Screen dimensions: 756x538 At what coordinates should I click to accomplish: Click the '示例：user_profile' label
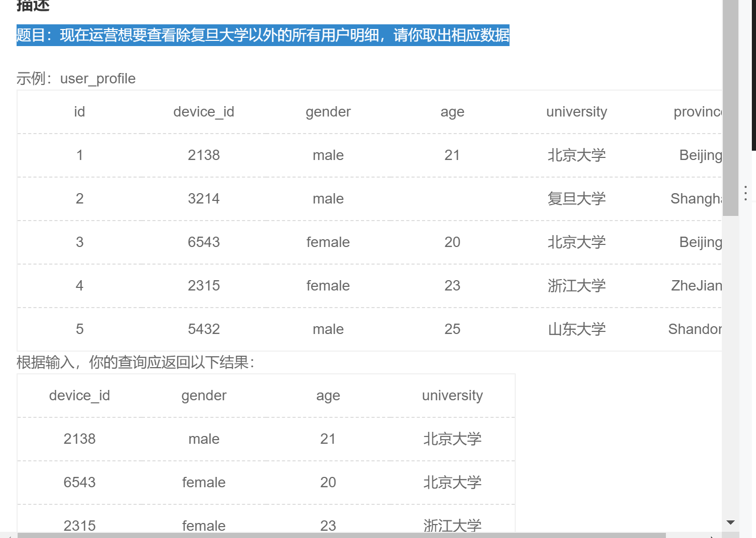click(76, 79)
